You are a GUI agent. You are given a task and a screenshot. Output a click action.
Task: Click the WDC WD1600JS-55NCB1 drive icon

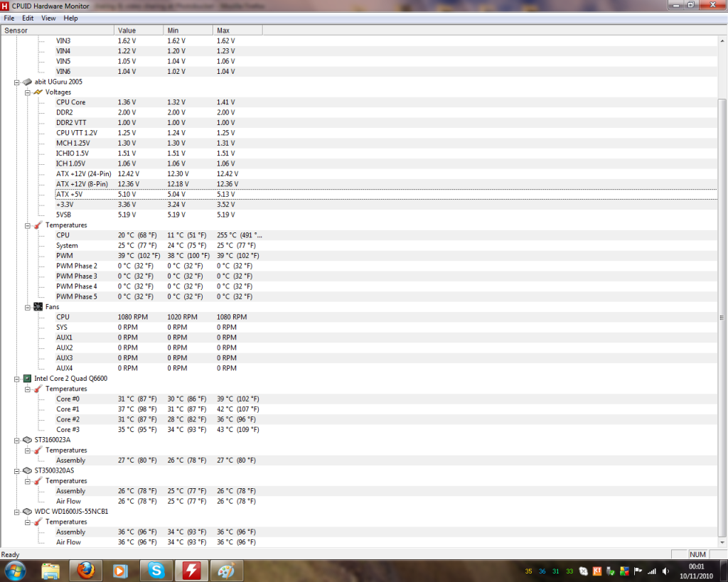pyautogui.click(x=27, y=512)
